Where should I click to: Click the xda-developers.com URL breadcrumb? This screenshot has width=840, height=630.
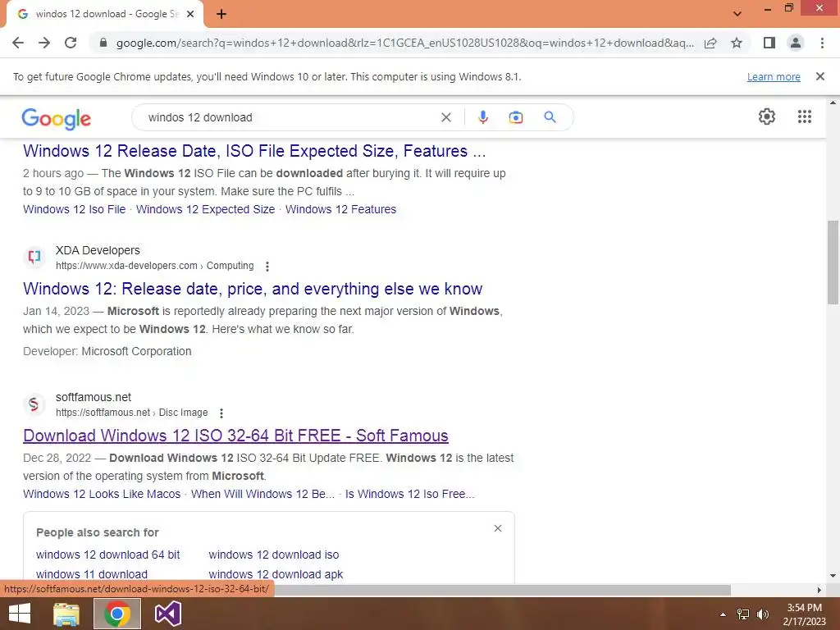pyautogui.click(x=155, y=266)
